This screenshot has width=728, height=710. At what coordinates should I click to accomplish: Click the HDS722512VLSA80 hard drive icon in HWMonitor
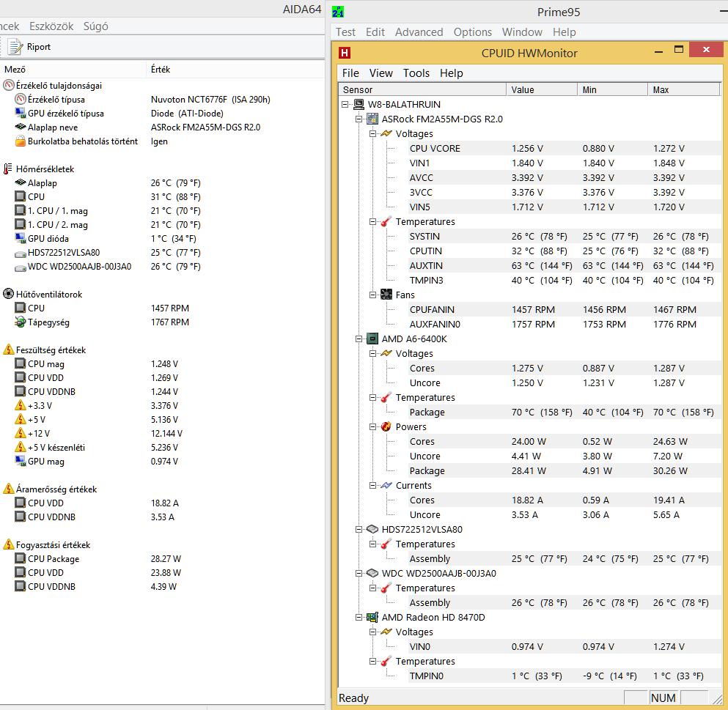tap(372, 529)
